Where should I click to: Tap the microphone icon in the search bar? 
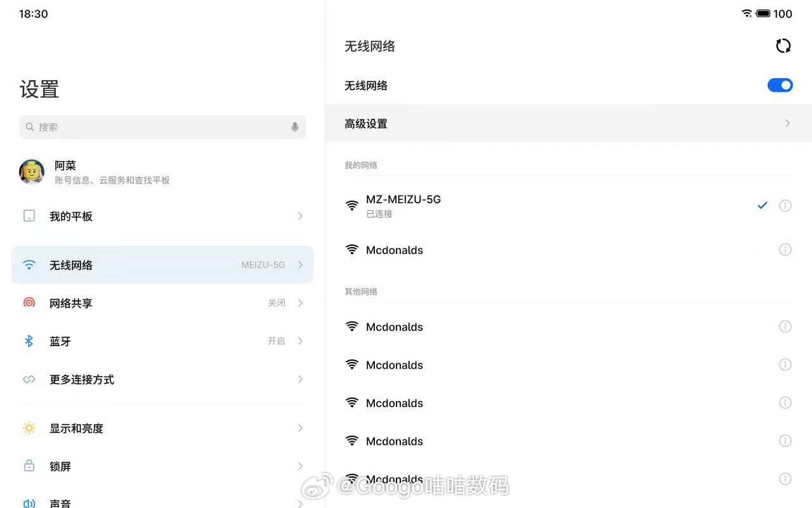pyautogui.click(x=294, y=126)
